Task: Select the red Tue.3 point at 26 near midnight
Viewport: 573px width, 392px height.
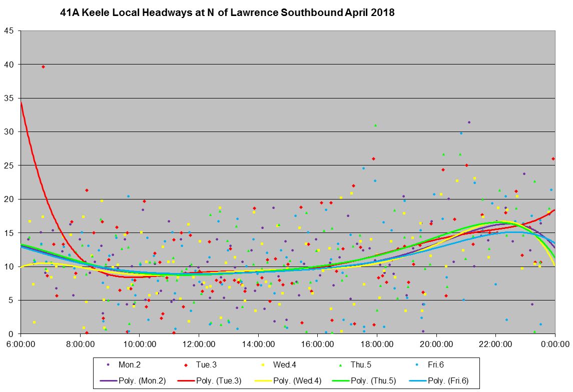Action: pyautogui.click(x=553, y=158)
